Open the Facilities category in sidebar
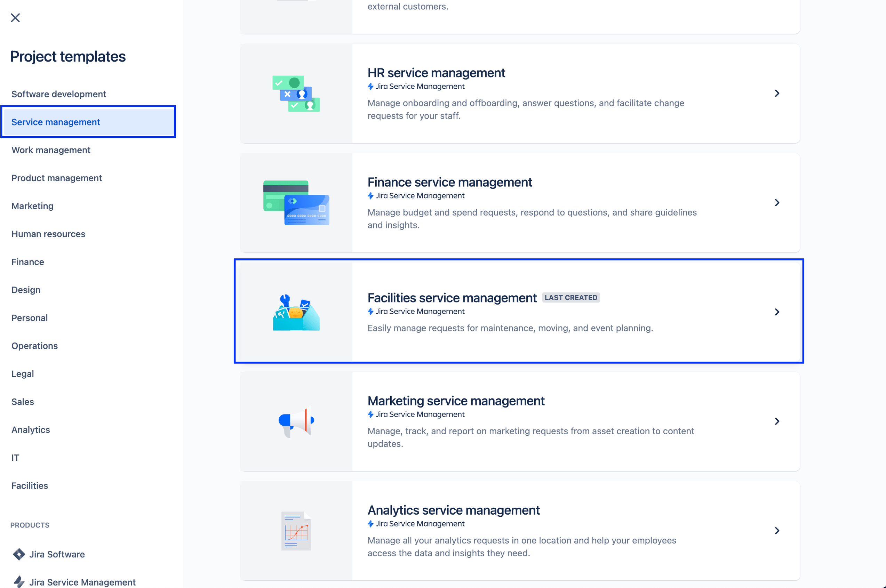 click(x=30, y=486)
